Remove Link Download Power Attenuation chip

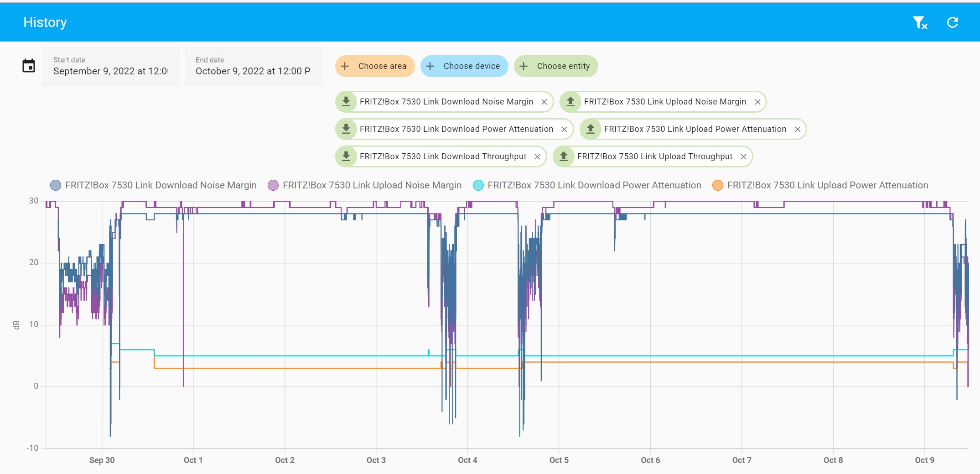564,130
